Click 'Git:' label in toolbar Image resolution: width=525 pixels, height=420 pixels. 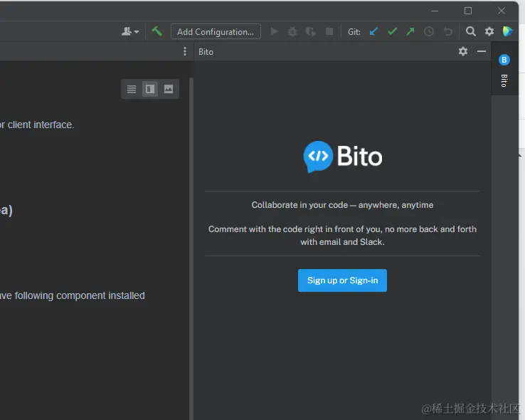(354, 32)
